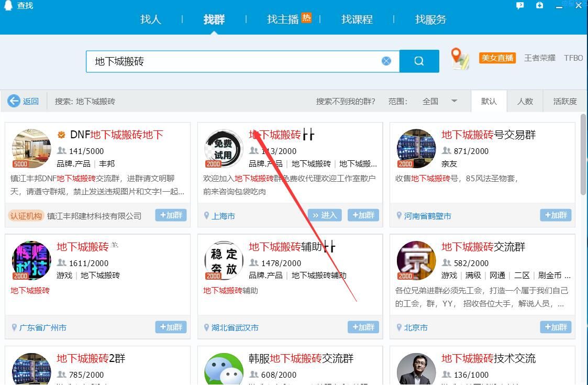The height and width of the screenshot is (385, 588).
Task: Expand the 范围 全国 dropdown arrow
Action: pyautogui.click(x=454, y=101)
